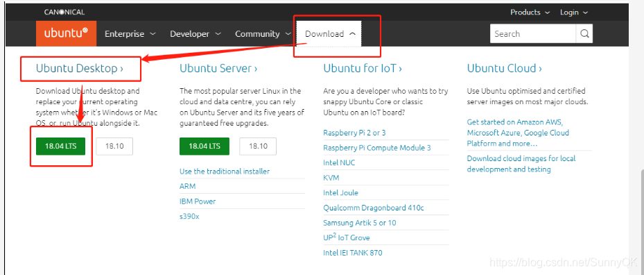Open the IBM Power link

point(198,201)
